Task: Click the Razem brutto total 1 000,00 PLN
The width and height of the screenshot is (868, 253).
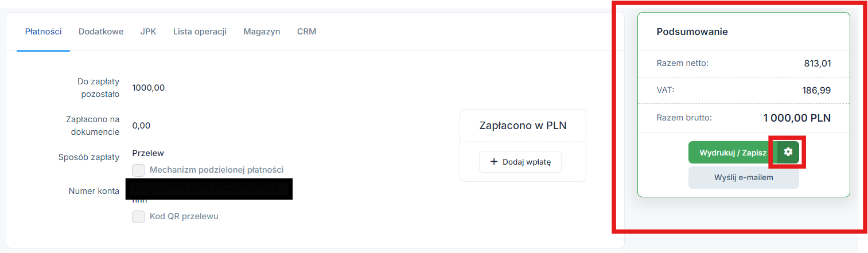Action: (x=797, y=118)
